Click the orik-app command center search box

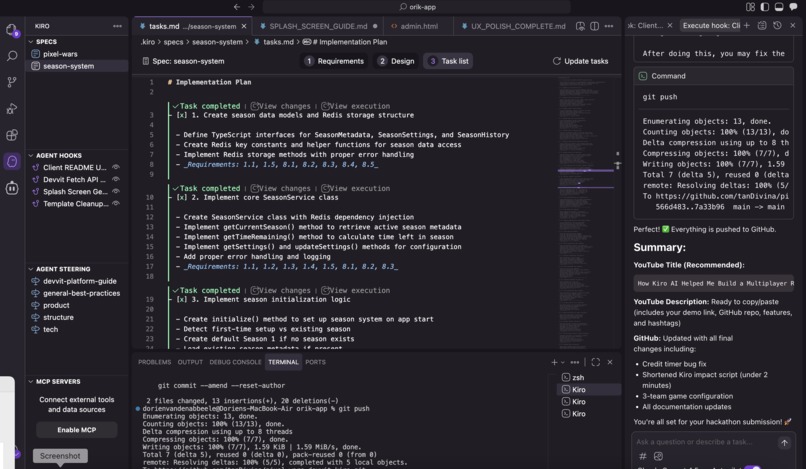click(x=417, y=7)
